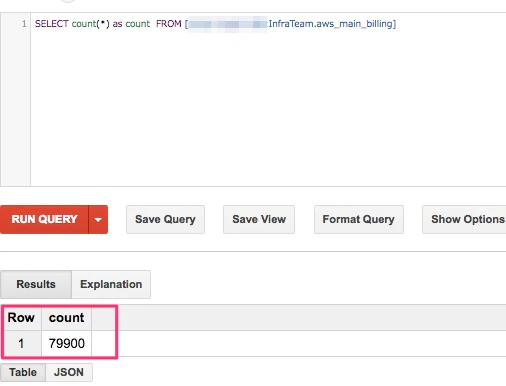Select the Table view tab
This screenshot has height=386, width=506.
tap(23, 372)
